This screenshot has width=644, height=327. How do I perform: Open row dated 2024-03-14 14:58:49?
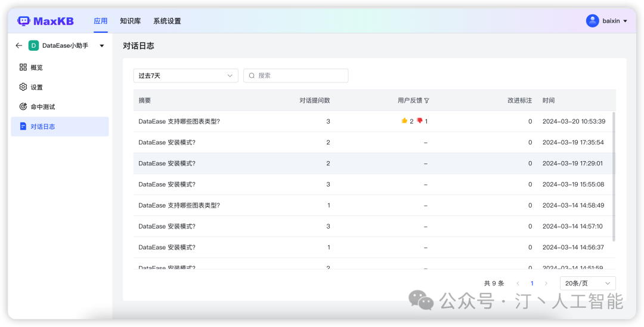[374, 205]
